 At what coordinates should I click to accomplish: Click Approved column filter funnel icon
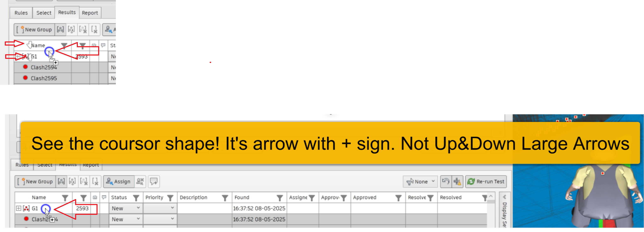pyautogui.click(x=398, y=198)
